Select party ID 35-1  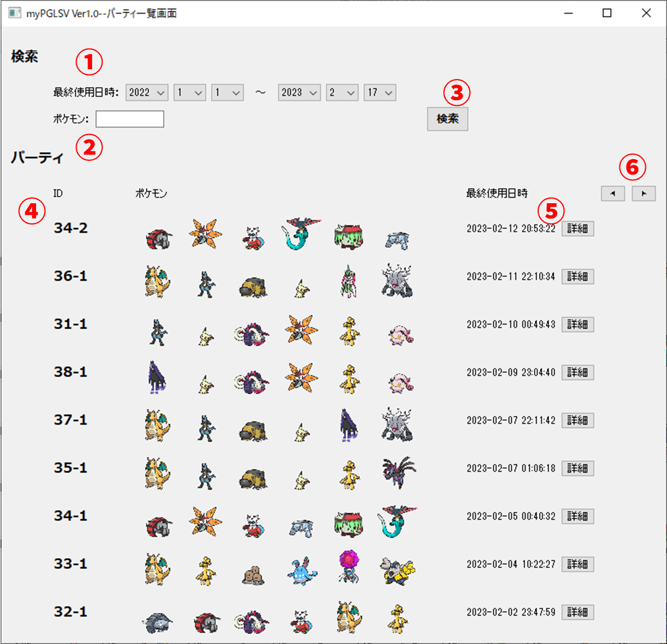[70, 468]
